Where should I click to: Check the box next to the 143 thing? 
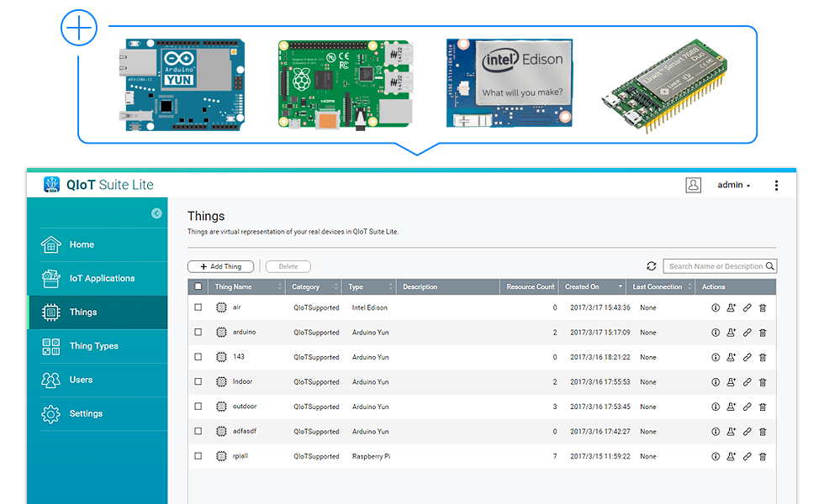[x=198, y=357]
